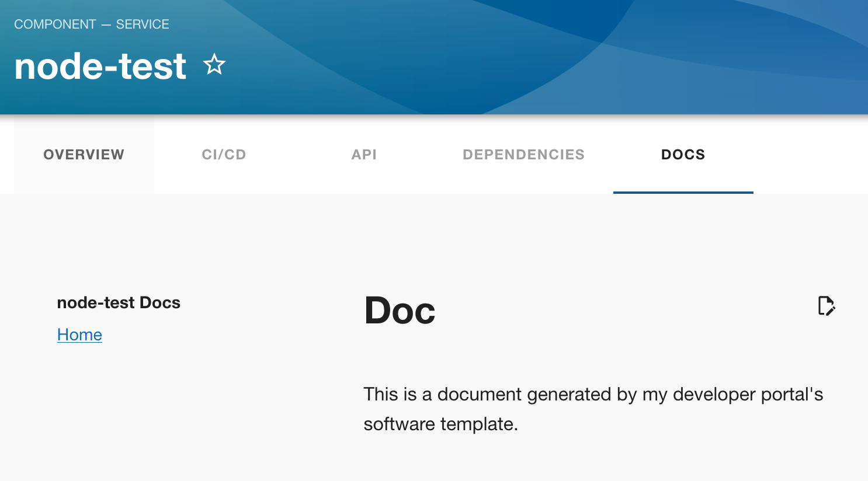The width and height of the screenshot is (868, 481).
Task: Click the node-test Docs sidebar heading
Action: point(119,302)
